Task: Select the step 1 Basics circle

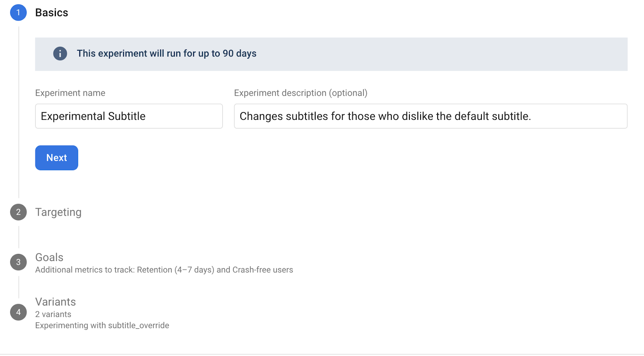Action: point(18,12)
